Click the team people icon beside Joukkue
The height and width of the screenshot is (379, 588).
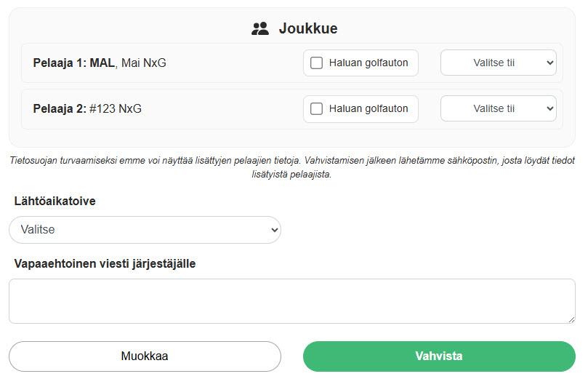point(260,28)
